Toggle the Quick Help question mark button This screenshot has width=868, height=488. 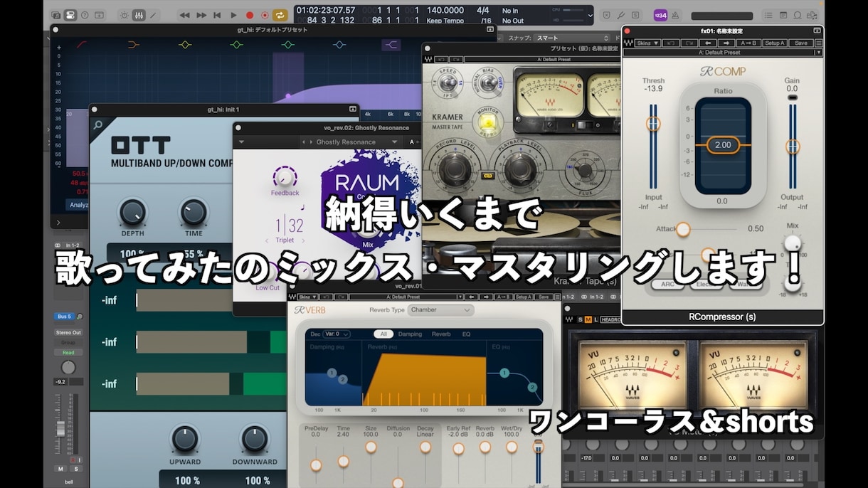(85, 15)
